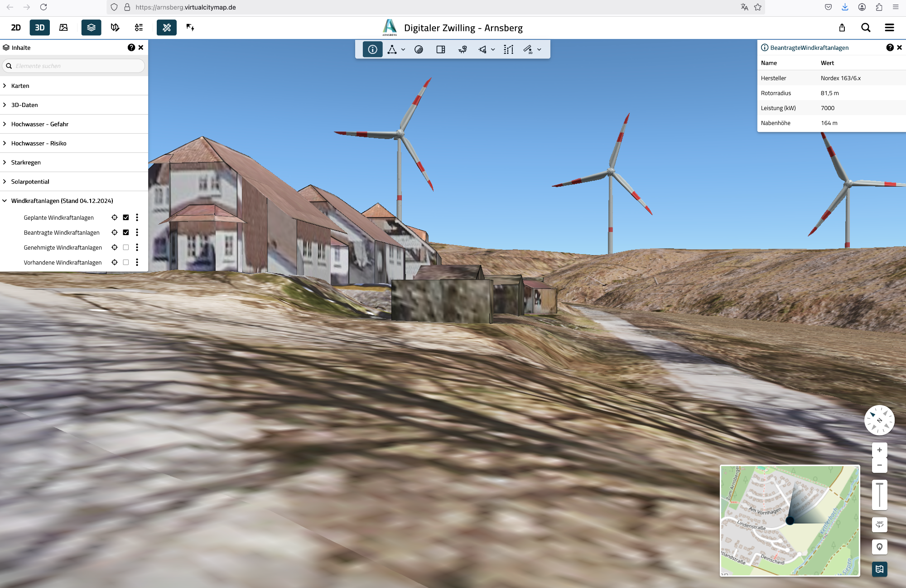Enable Genehmigte Windkraftanlagen layer checkbox

pos(126,247)
